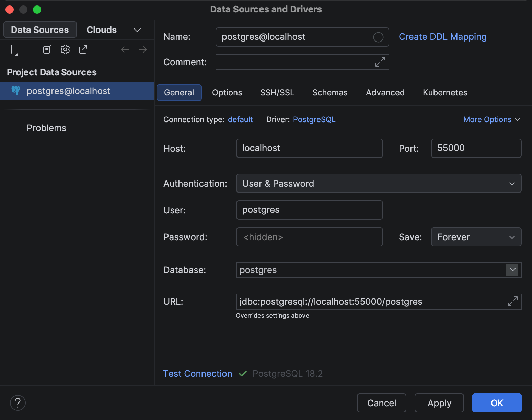The image size is (532, 420).
Task: Open the Authentication dropdown
Action: click(379, 183)
